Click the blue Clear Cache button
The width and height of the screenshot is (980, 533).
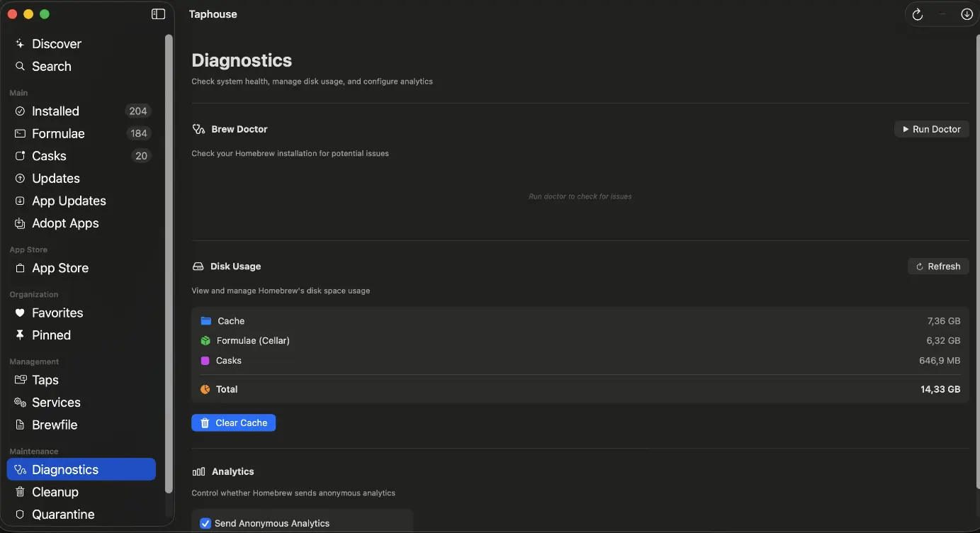click(x=233, y=423)
